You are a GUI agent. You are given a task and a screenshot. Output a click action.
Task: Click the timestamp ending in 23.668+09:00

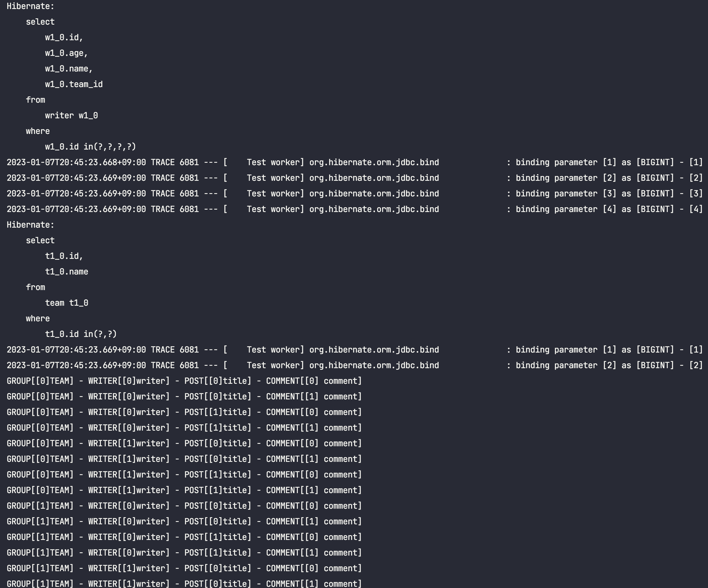pos(76,162)
